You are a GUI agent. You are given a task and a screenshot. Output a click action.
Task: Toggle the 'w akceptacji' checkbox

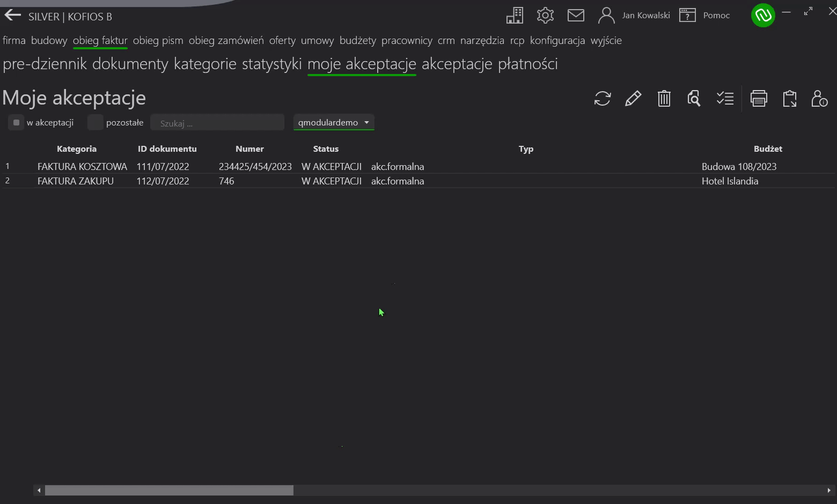pyautogui.click(x=16, y=122)
